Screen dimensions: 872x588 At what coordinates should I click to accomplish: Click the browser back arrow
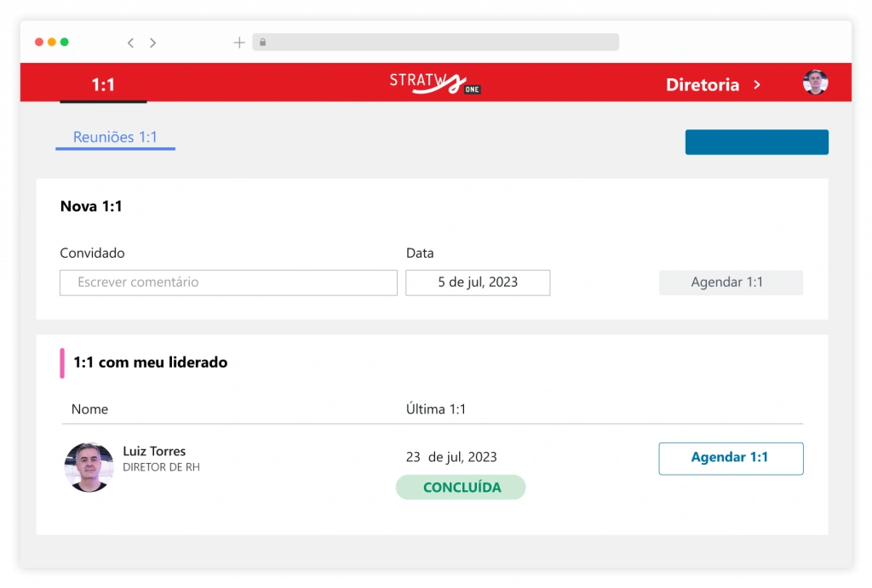[130, 43]
